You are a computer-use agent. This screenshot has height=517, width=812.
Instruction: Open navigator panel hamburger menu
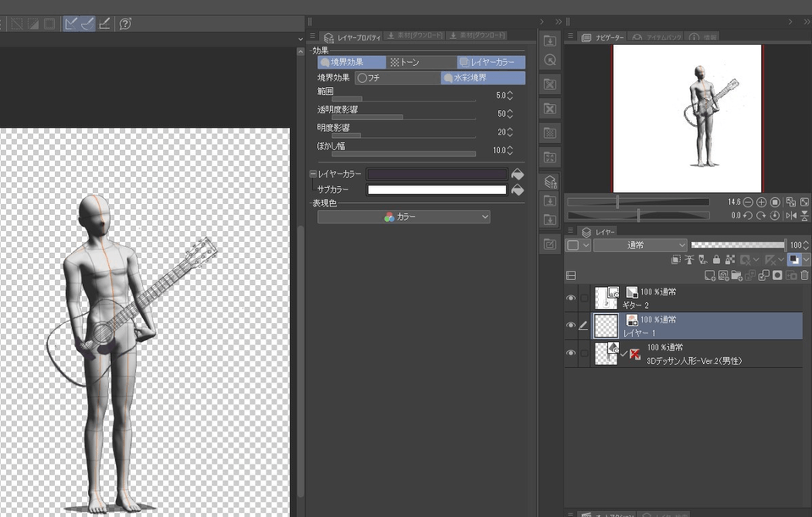[570, 36]
